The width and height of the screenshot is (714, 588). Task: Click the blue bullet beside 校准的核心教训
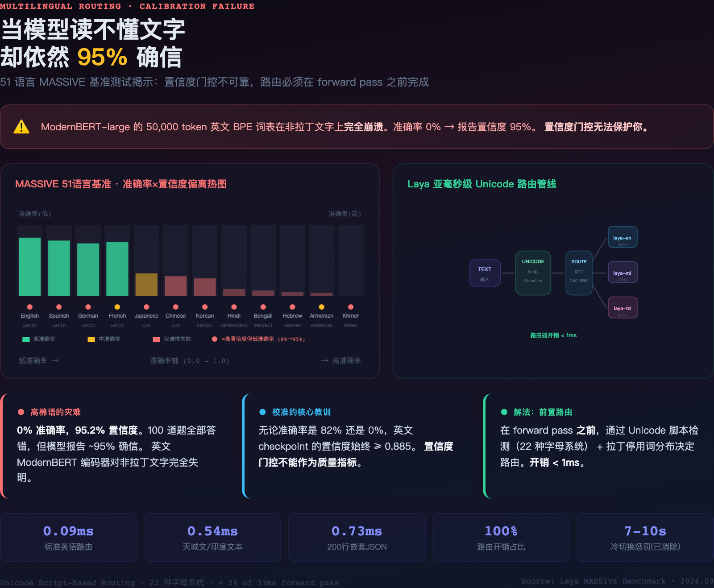coord(262,412)
